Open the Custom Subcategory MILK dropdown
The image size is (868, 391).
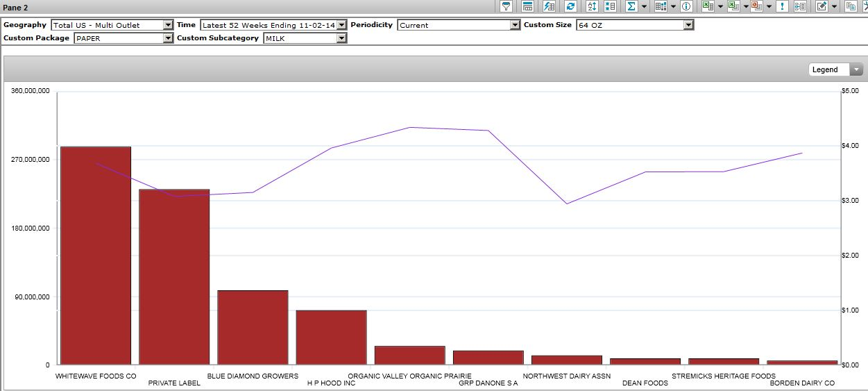[341, 38]
